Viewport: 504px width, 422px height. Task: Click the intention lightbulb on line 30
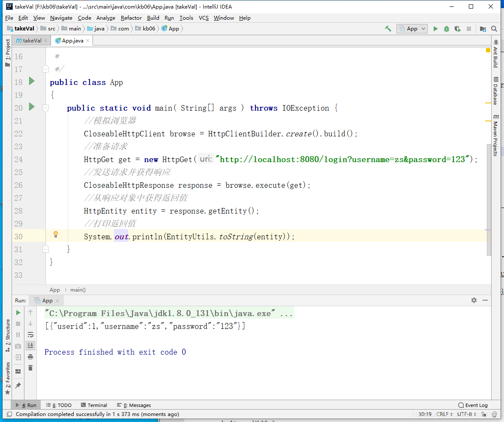tap(56, 234)
